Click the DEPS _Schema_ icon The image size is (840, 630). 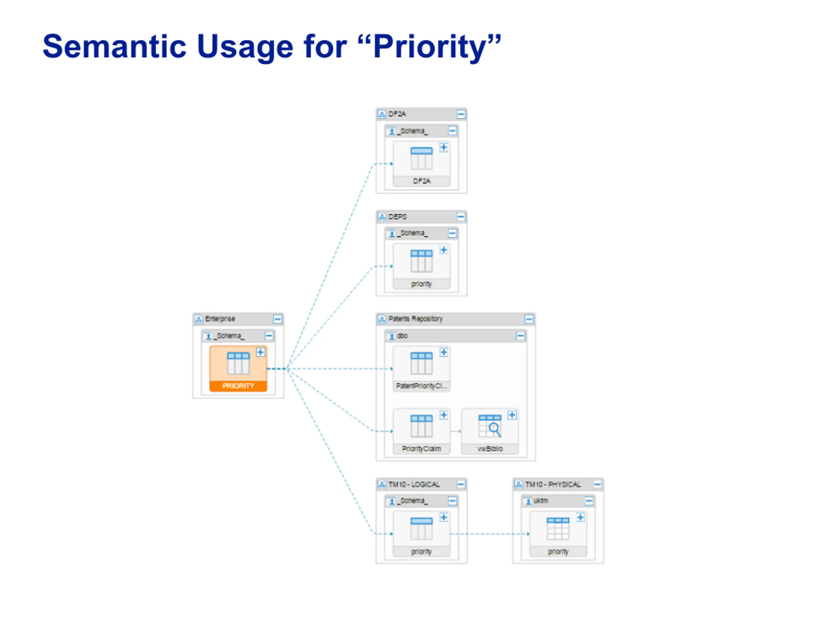tap(391, 234)
